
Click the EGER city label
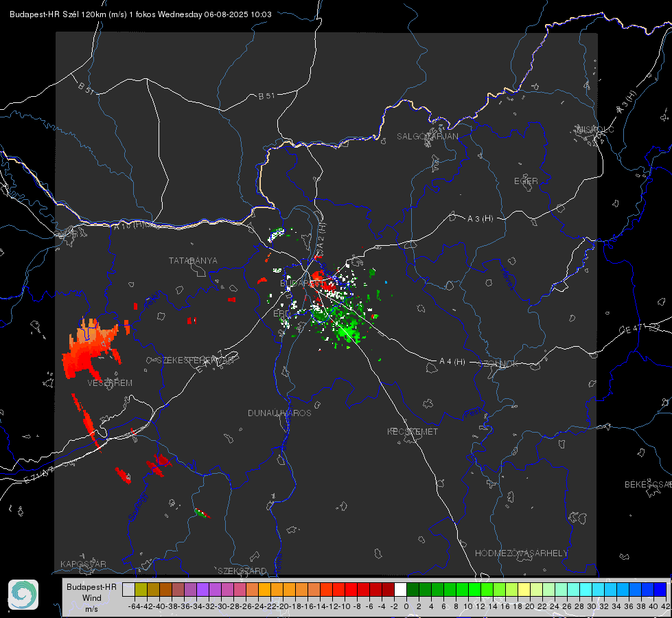[526, 181]
